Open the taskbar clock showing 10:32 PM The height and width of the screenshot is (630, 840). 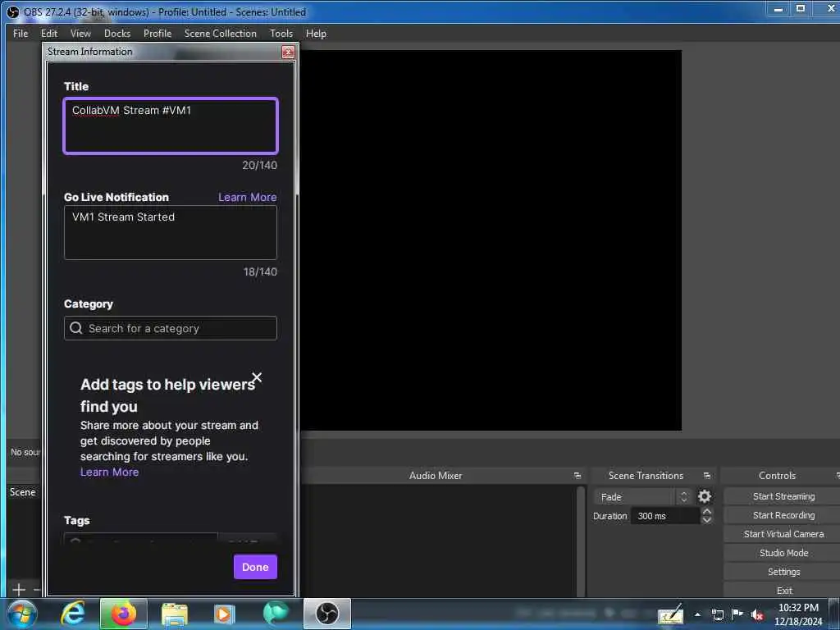(798, 614)
